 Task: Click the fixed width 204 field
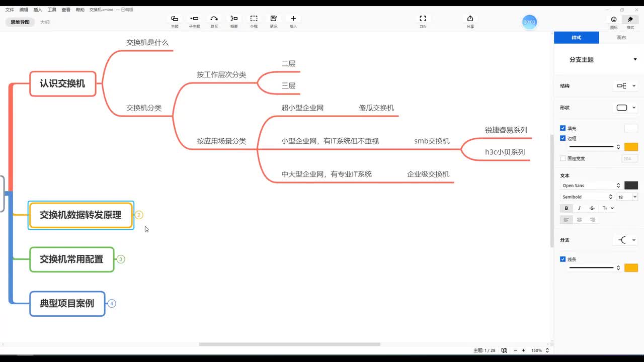630,158
